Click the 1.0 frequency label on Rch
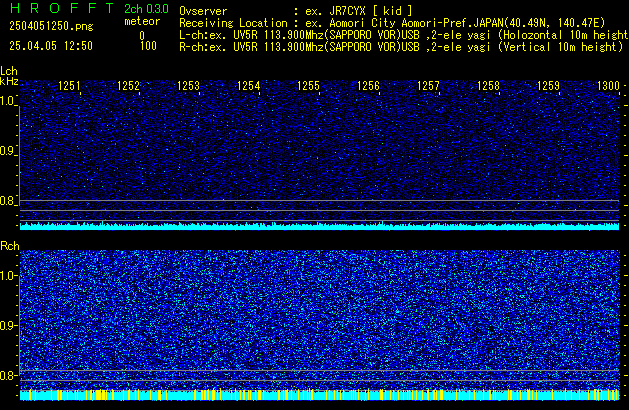The image size is (629, 410). click(x=8, y=276)
